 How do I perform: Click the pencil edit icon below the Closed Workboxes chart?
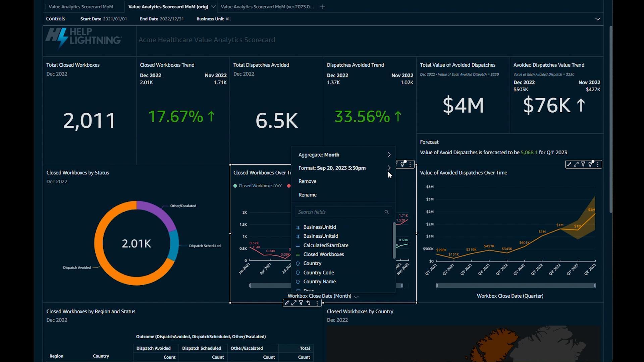click(x=287, y=303)
